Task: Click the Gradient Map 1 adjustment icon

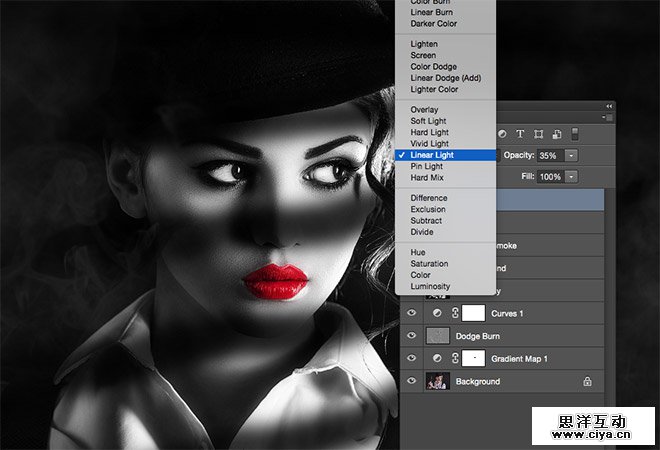Action: coord(438,358)
